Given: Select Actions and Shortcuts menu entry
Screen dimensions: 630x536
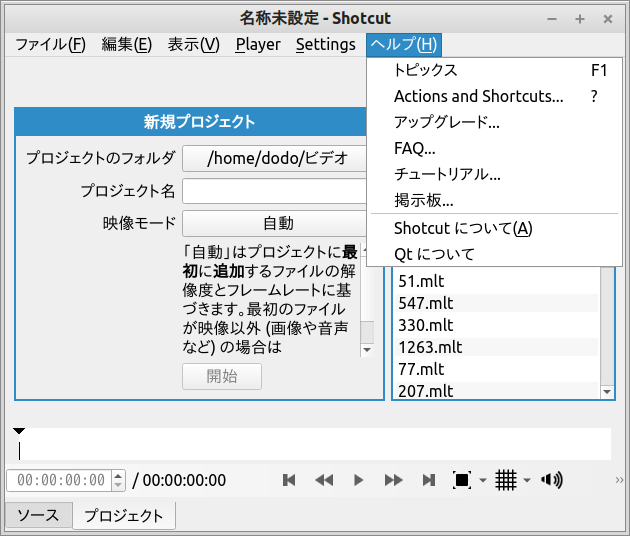Looking at the screenshot, I should coord(478,96).
